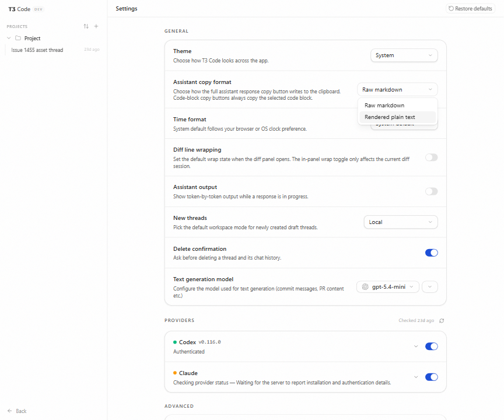Click Restore defaults button
This screenshot has height=420, width=504.
(x=470, y=8)
